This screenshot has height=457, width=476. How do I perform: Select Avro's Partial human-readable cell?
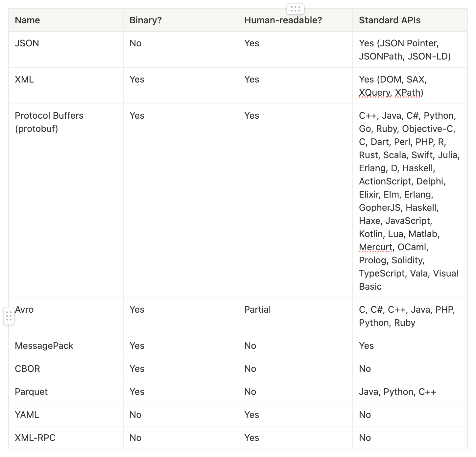(257, 309)
